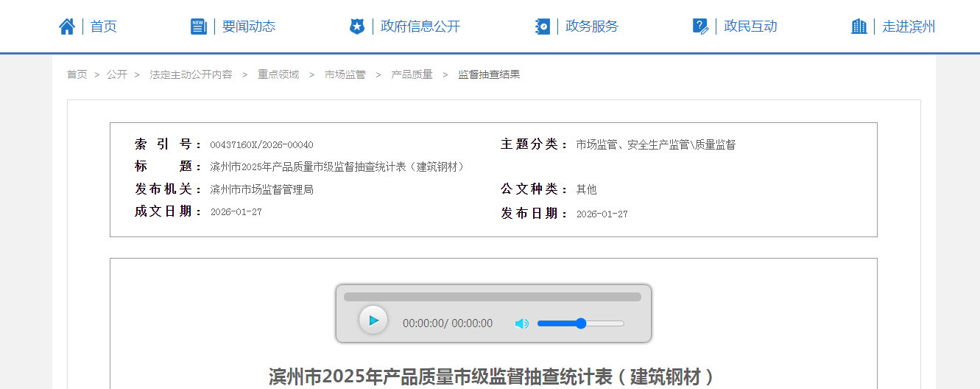
Task: Click the document type value 其他
Action: [586, 189]
